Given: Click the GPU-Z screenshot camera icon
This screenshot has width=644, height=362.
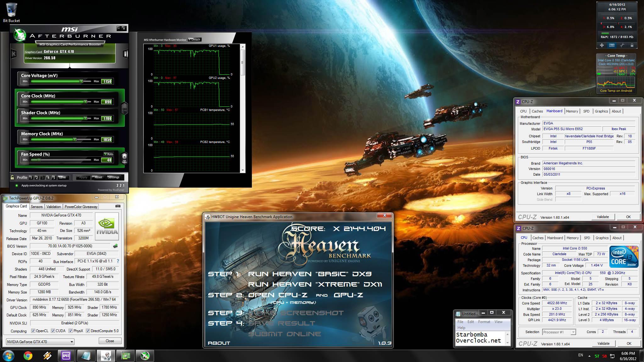Looking at the screenshot, I should point(118,206).
